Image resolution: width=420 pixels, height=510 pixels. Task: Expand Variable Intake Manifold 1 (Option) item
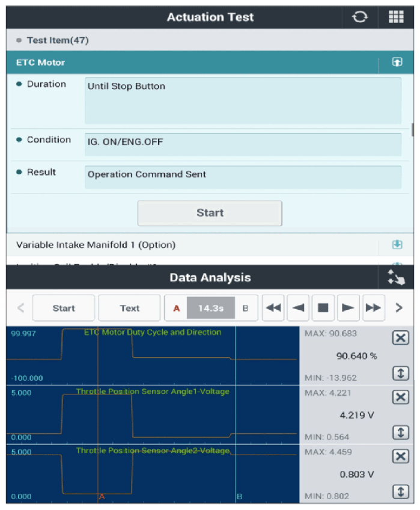coord(397,245)
